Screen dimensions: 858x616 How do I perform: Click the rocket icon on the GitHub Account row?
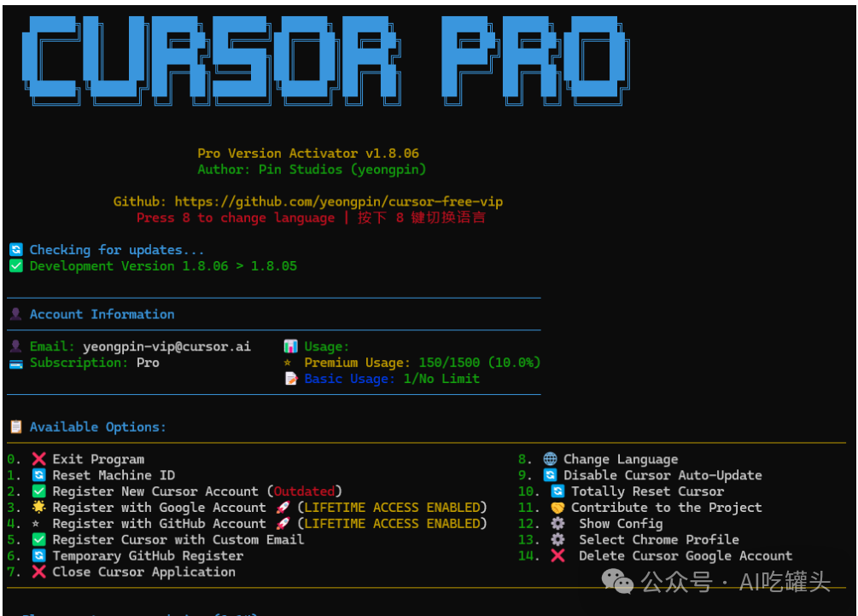(283, 524)
